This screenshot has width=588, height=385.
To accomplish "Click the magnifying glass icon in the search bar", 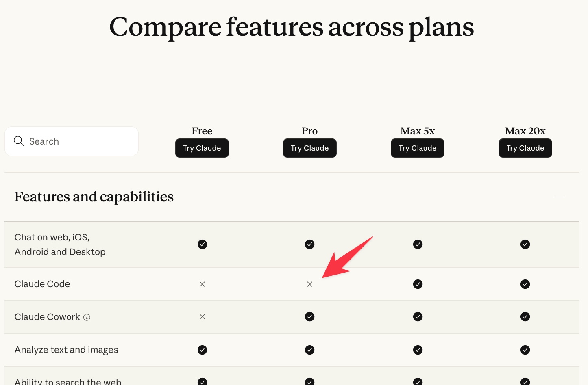I will pyautogui.click(x=19, y=141).
